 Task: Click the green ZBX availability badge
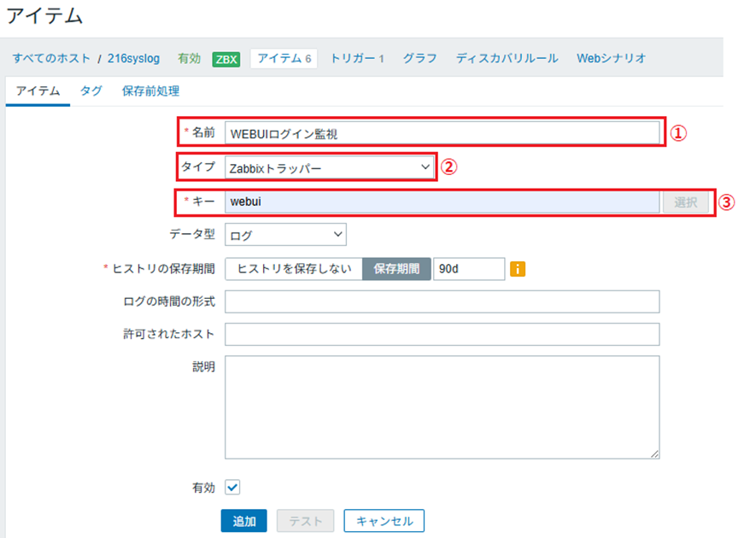pos(226,59)
